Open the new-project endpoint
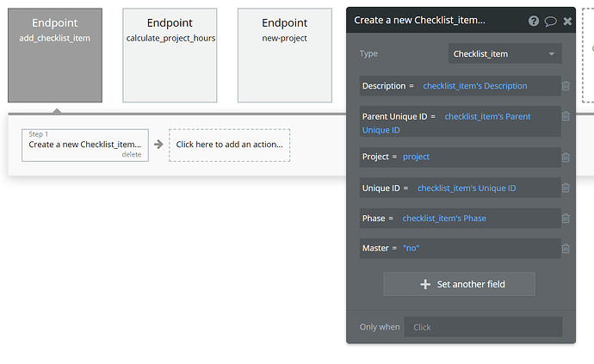Image resolution: width=594 pixels, height=364 pixels. click(285, 55)
